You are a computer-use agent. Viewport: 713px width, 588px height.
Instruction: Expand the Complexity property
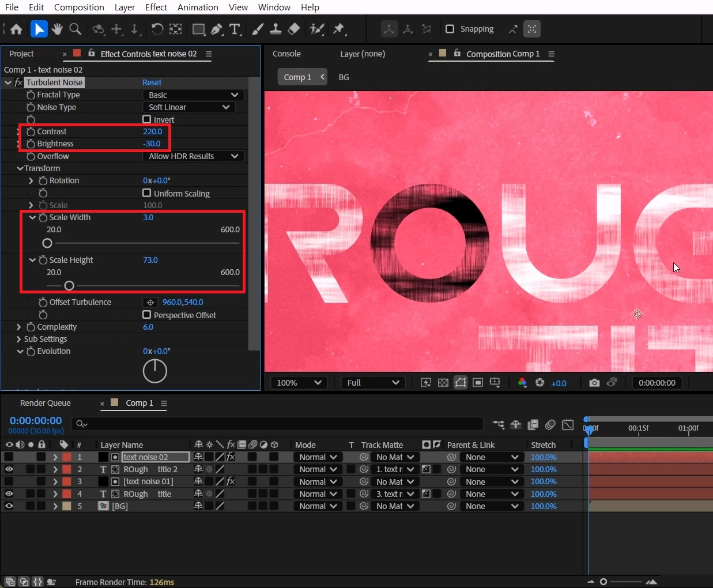18,327
